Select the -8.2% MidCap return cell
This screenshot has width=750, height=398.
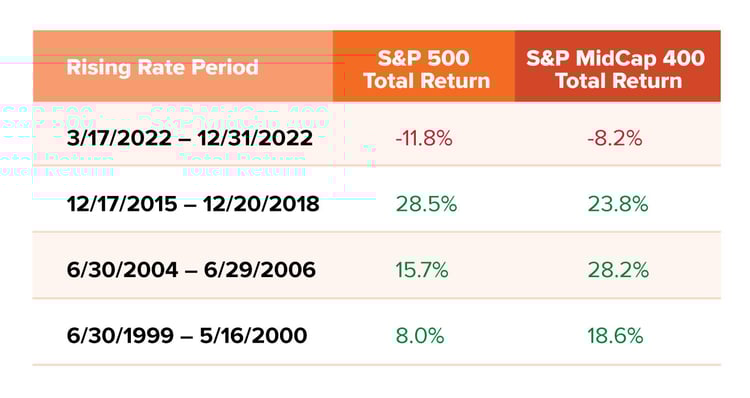click(x=615, y=139)
